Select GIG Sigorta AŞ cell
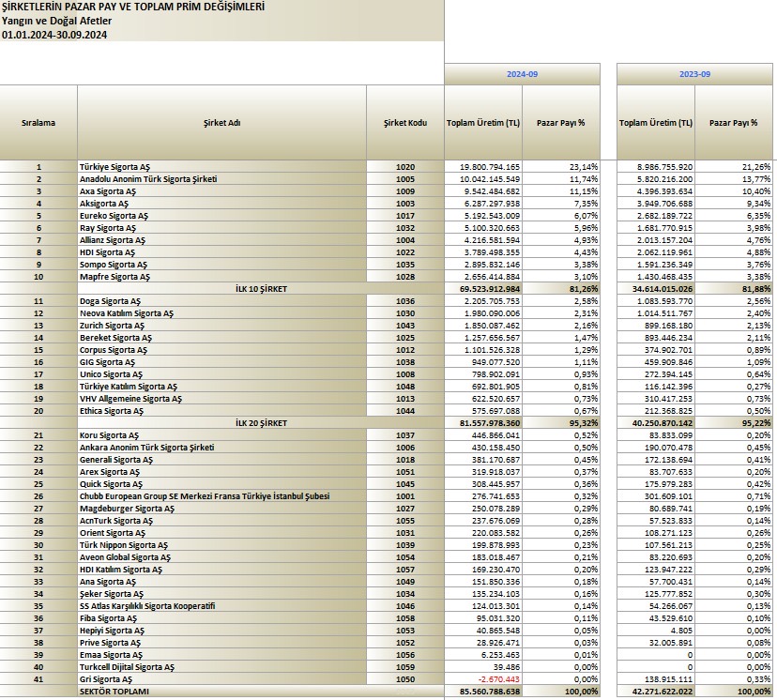Image resolution: width=777 pixels, height=700 pixels. click(x=221, y=362)
